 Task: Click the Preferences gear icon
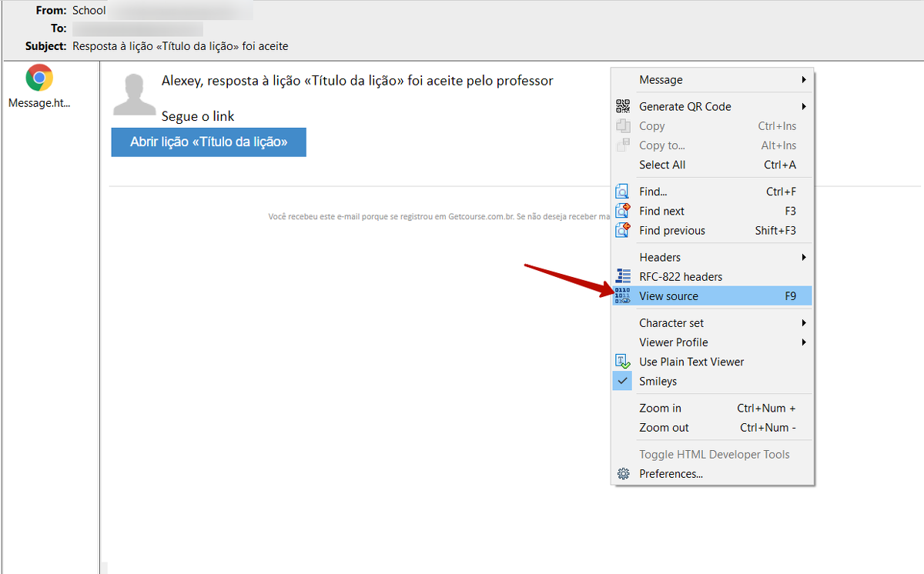click(623, 474)
